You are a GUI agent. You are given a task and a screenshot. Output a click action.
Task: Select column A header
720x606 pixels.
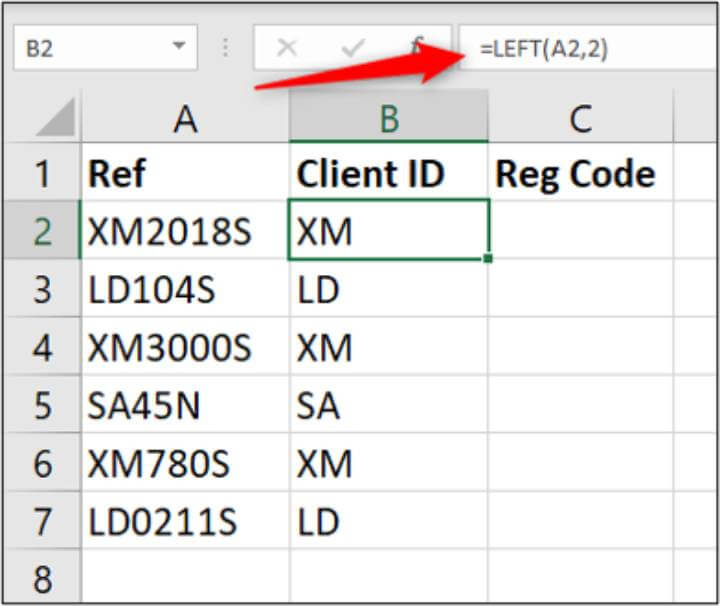pyautogui.click(x=185, y=119)
